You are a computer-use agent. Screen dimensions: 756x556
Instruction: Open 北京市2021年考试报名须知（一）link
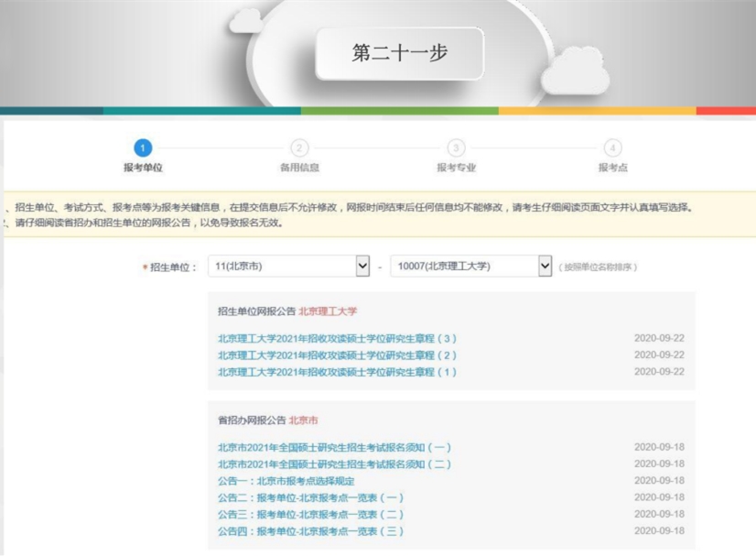click(334, 448)
